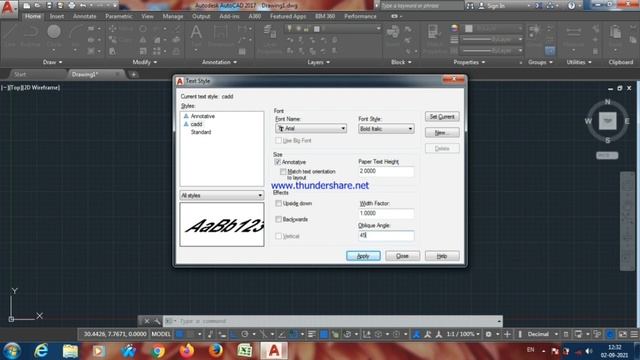Switch to the Annotate ribbon tab
This screenshot has width=640, height=360.
84,16
